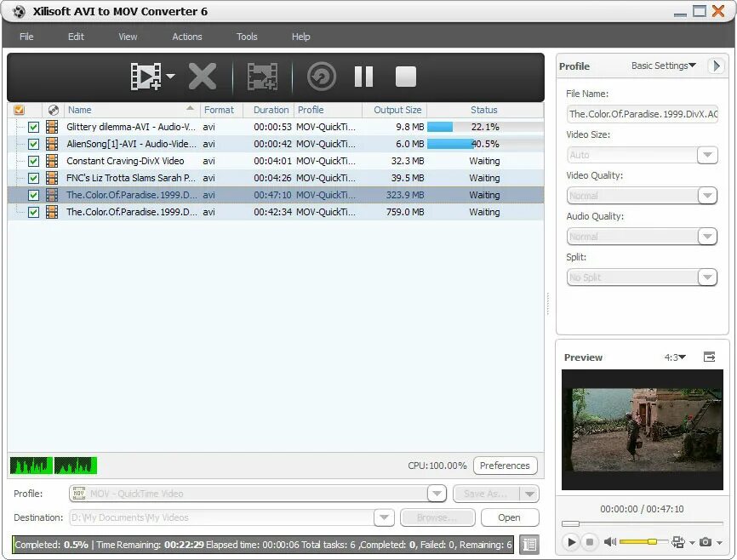The height and width of the screenshot is (560, 737).
Task: Open snapshot options arrow beside camera
Action: pos(719,543)
